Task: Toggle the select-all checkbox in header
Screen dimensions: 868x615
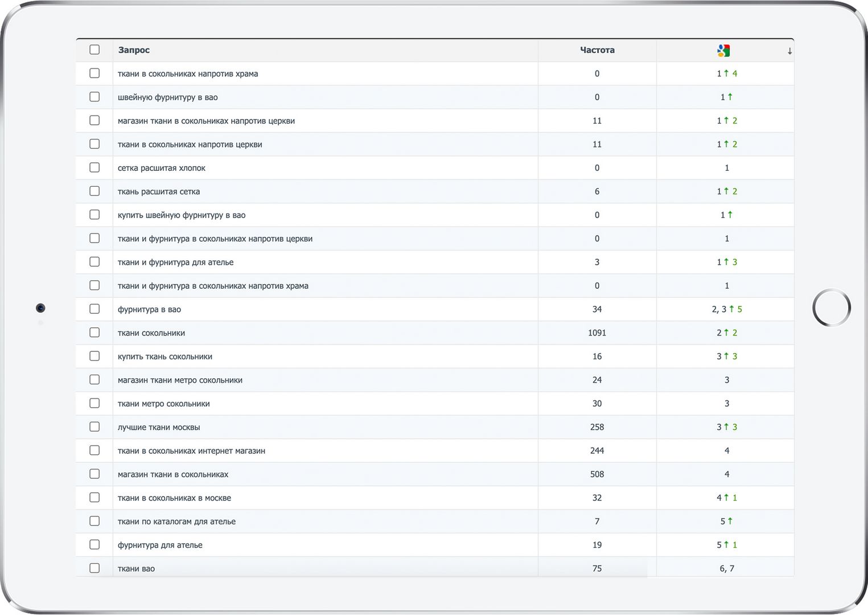Action: pyautogui.click(x=94, y=50)
